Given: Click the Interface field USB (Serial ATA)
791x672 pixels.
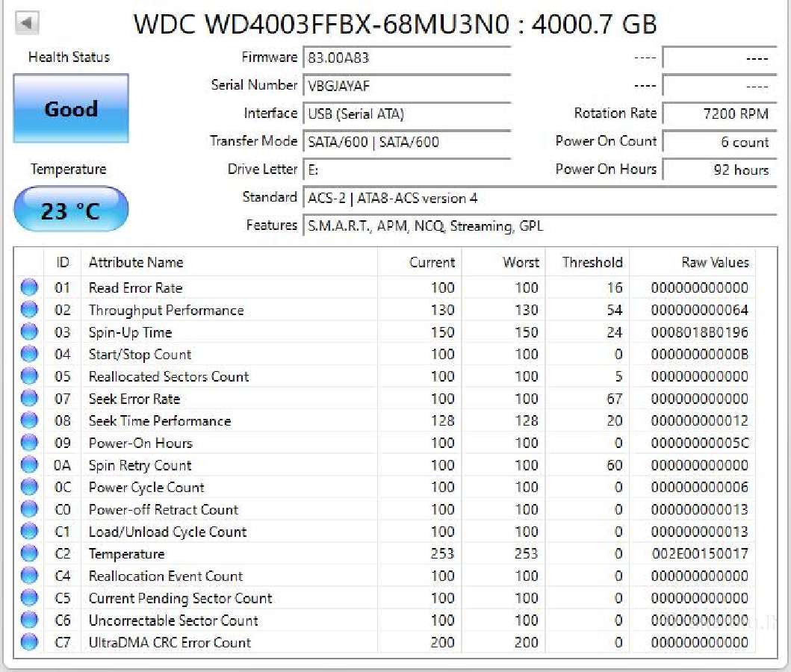Looking at the screenshot, I should click(406, 114).
